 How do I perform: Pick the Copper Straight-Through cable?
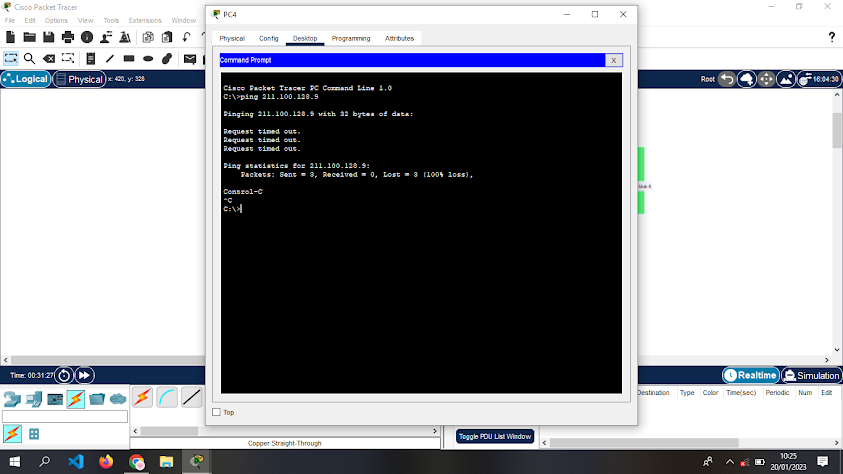tap(191, 398)
